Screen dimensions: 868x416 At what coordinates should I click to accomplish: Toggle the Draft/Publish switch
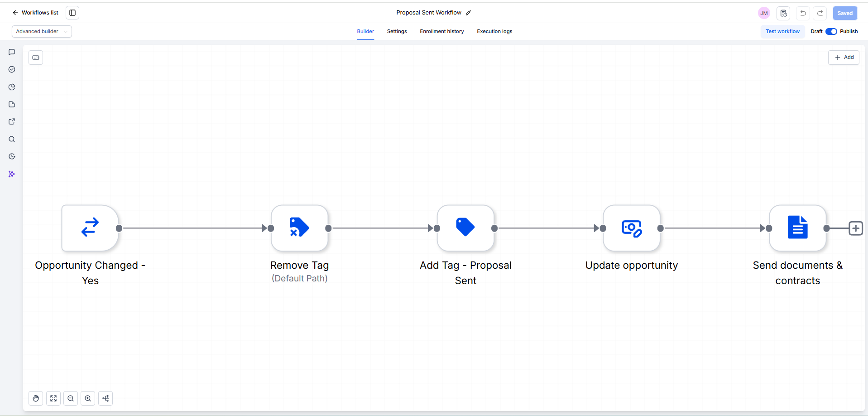tap(831, 31)
